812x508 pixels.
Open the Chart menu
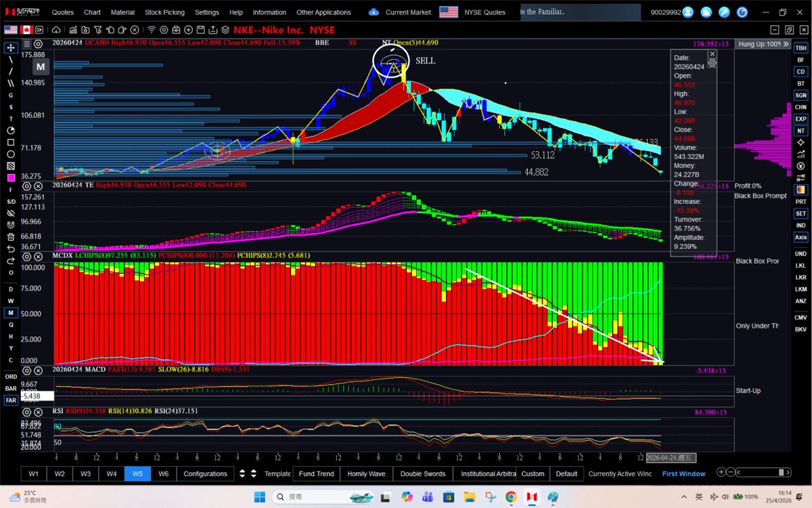[92, 12]
